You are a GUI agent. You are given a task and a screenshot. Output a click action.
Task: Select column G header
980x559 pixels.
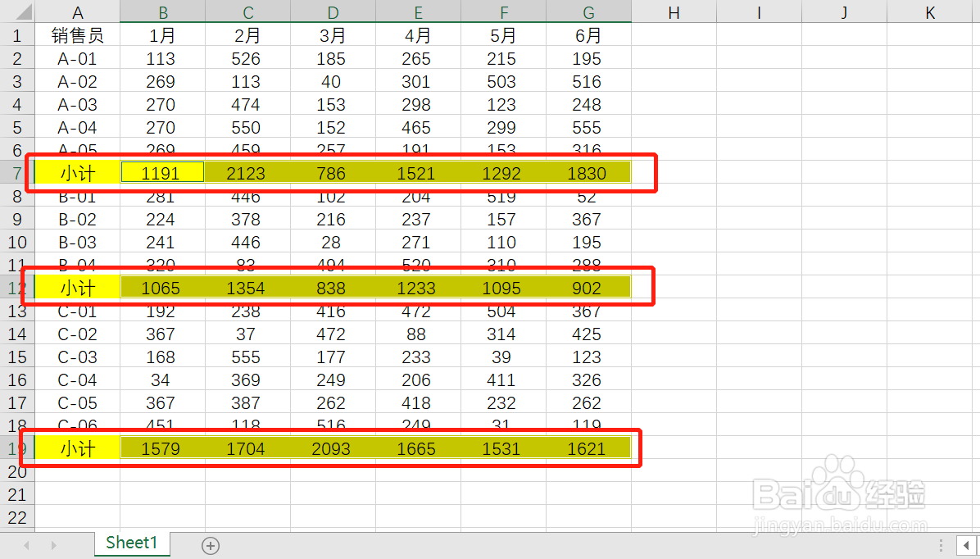tap(589, 12)
